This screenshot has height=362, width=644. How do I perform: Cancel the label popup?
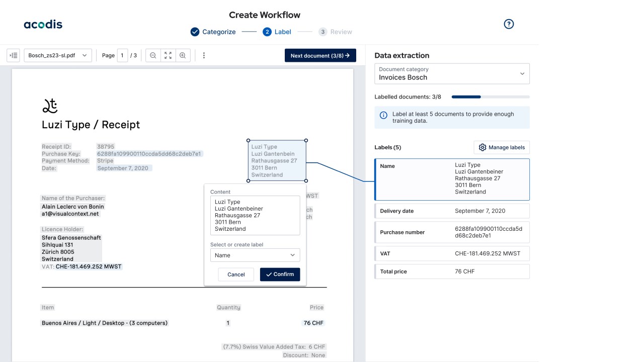(236, 275)
